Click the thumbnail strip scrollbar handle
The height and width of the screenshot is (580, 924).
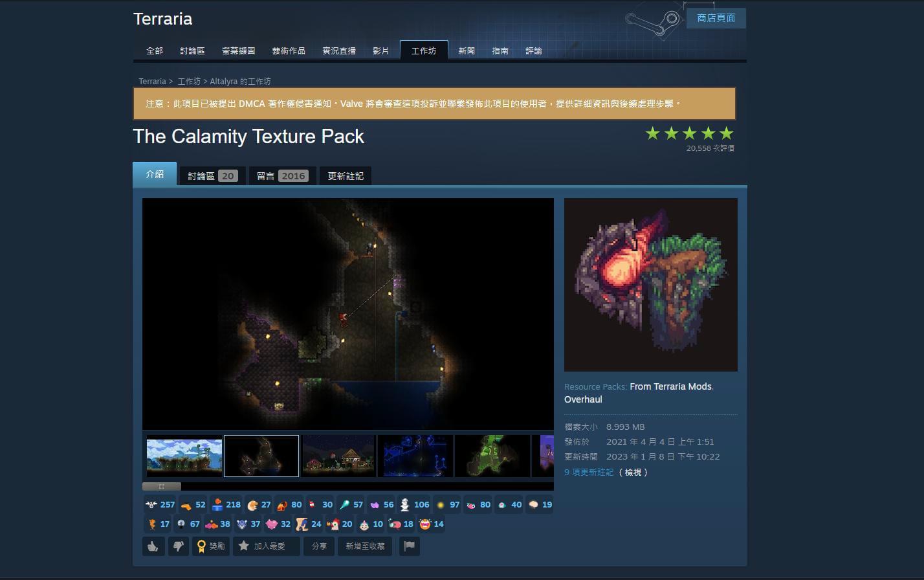coord(162,486)
